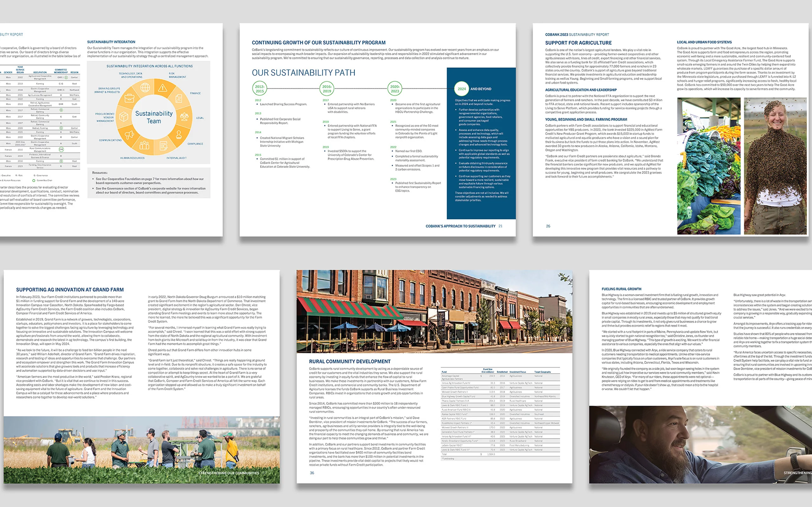Click the magnifier document Internal Audit icon
The image size is (812, 507).
(x=163, y=145)
